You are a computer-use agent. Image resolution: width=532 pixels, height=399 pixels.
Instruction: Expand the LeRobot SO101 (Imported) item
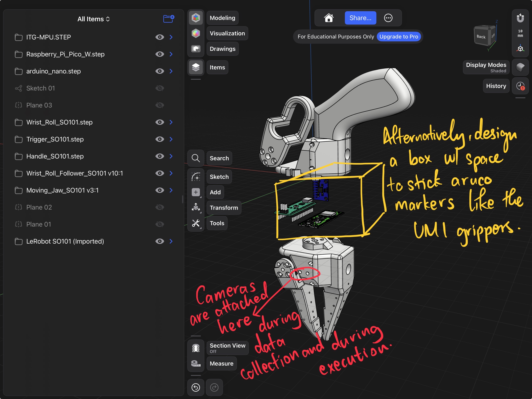click(x=171, y=241)
